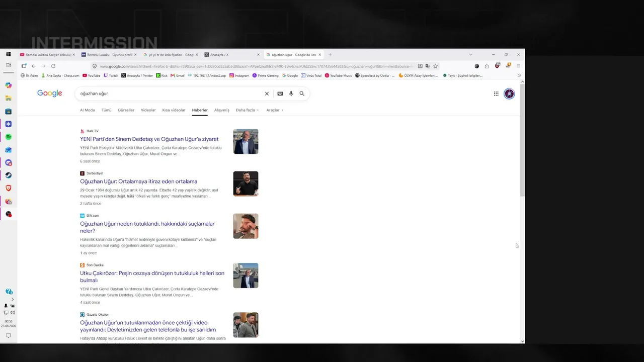Image resolution: width=644 pixels, height=362 pixels.
Task: Open Task View in the taskbar
Action: tap(9, 65)
